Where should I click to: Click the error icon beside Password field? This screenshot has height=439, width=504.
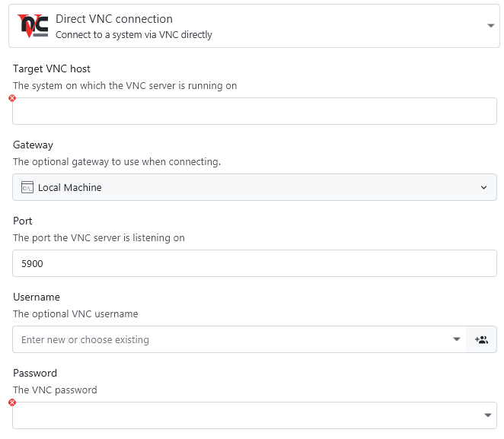coord(12,402)
